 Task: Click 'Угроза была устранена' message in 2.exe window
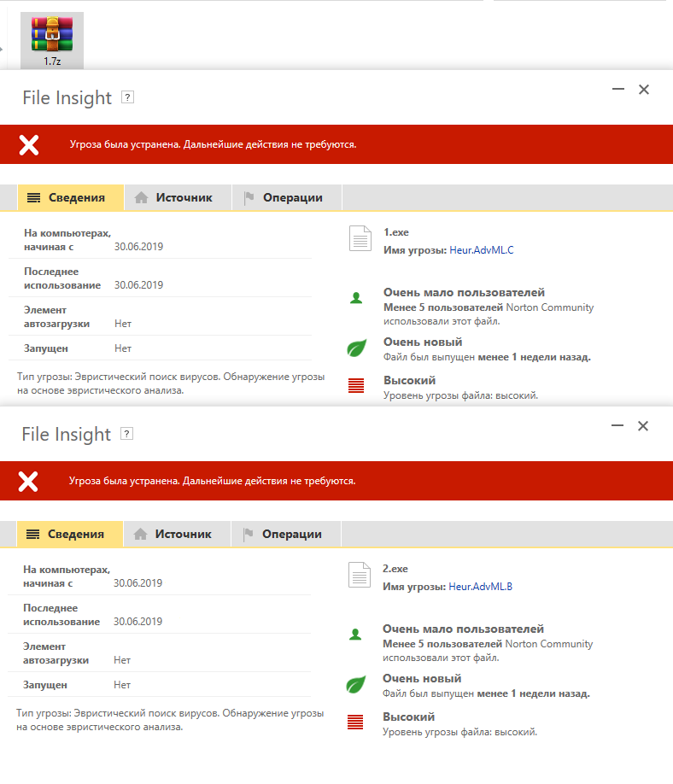[212, 481]
